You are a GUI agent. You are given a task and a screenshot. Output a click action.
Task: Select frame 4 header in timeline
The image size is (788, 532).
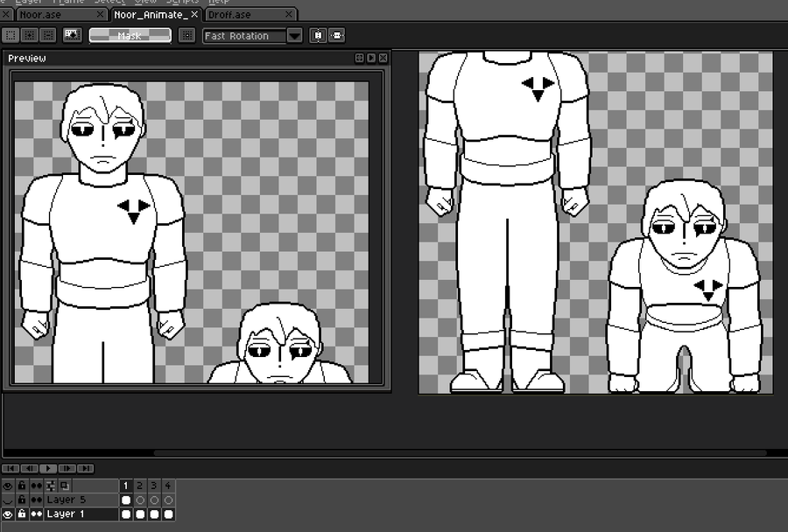(x=168, y=486)
